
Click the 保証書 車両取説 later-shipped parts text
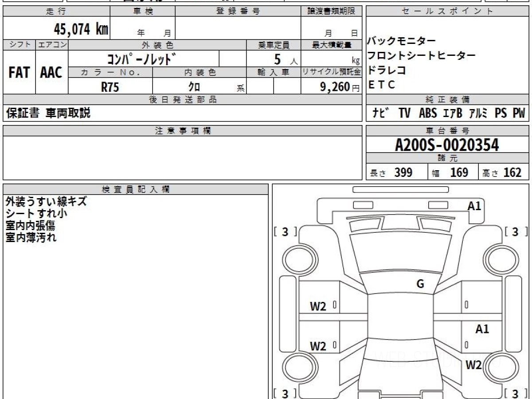tap(48, 113)
